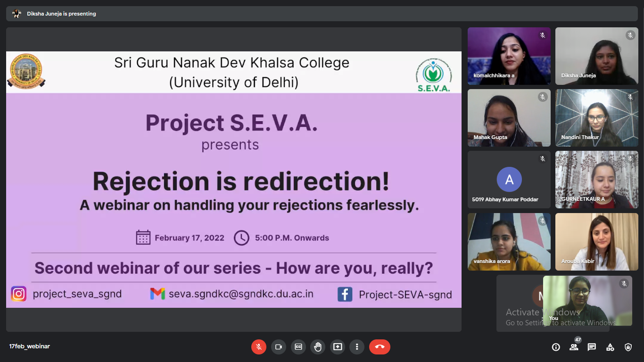Select Diksha Juneja's video tile
This screenshot has width=644, height=362.
(x=596, y=56)
